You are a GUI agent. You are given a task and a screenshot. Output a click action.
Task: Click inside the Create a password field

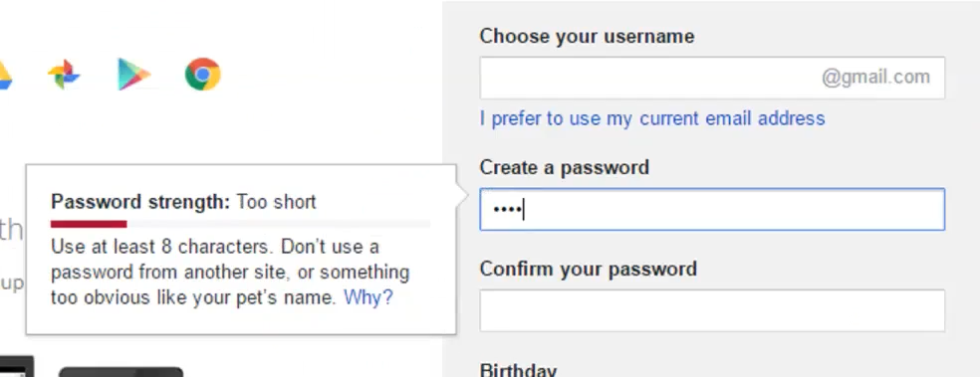point(712,209)
